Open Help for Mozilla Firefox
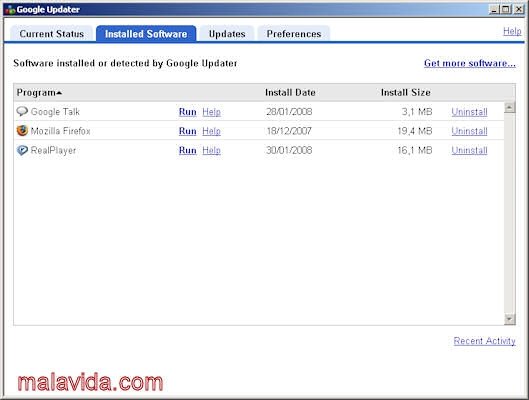 pos(212,131)
